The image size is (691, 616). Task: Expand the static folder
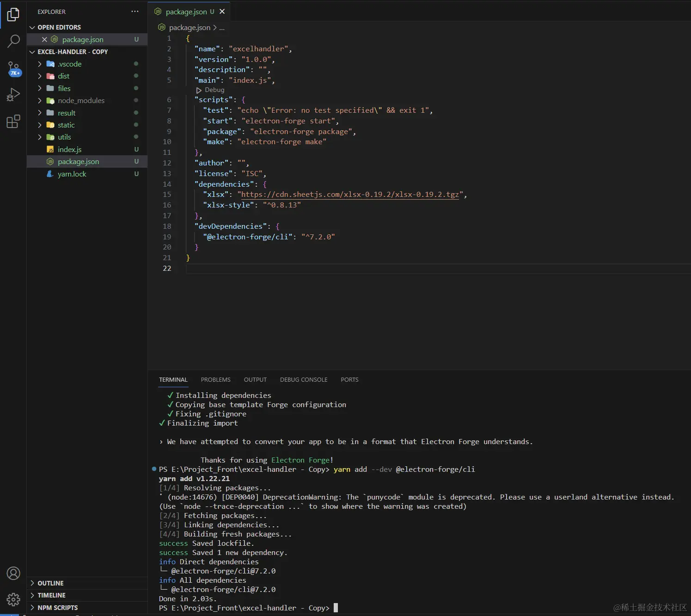tap(40, 125)
